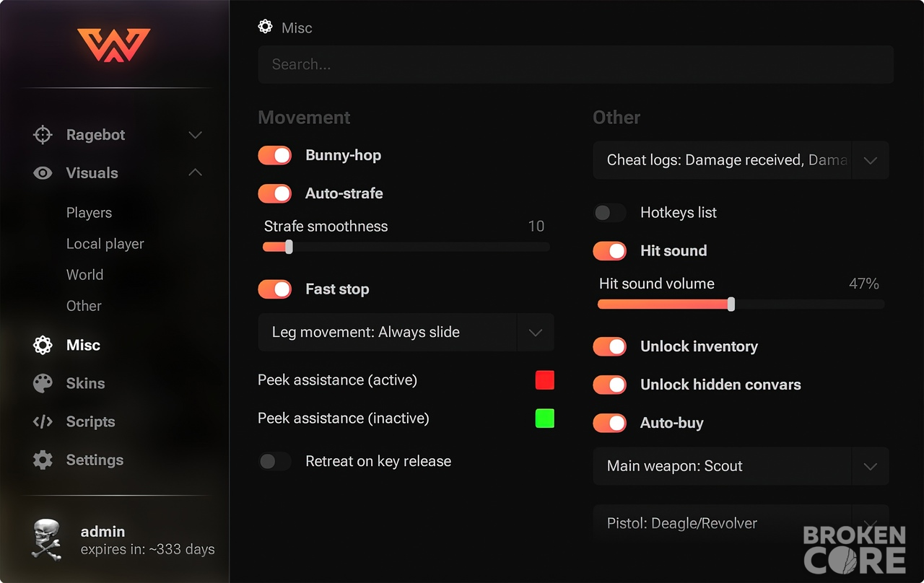Click the skull avatar of admin
Viewport: 924px width, 583px height.
tap(47, 539)
